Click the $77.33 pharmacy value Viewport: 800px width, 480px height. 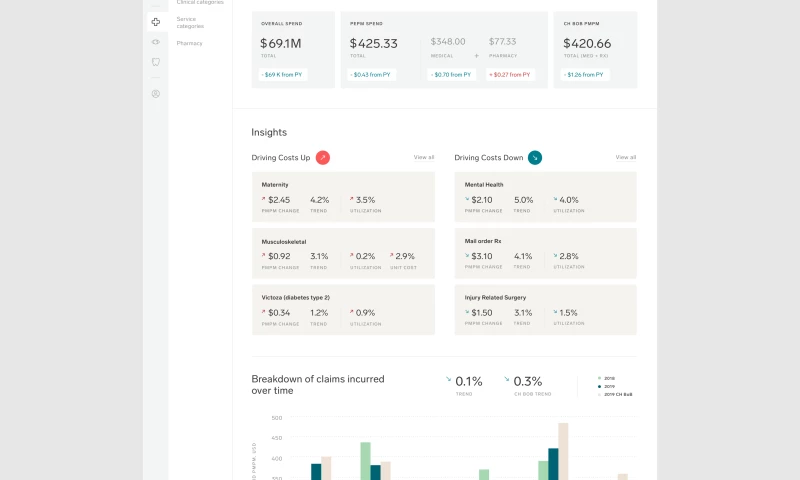point(503,41)
